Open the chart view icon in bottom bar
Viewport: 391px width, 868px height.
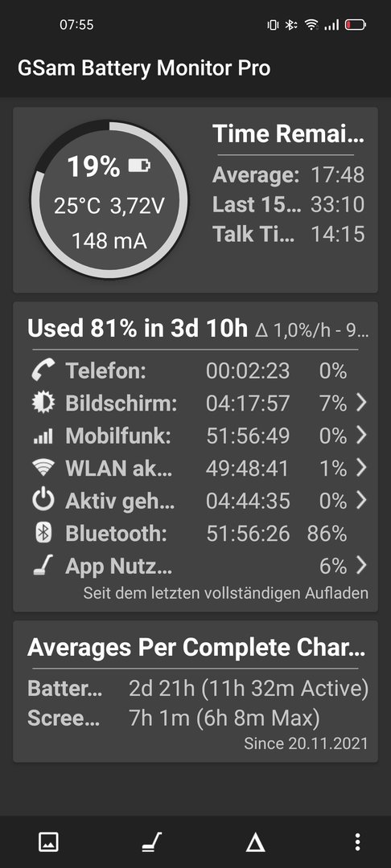click(48, 842)
